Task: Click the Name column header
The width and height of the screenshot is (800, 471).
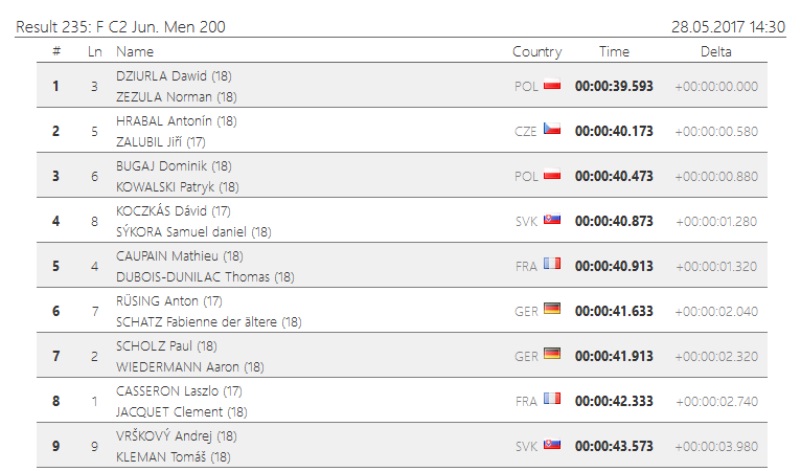Action: pyautogui.click(x=135, y=51)
